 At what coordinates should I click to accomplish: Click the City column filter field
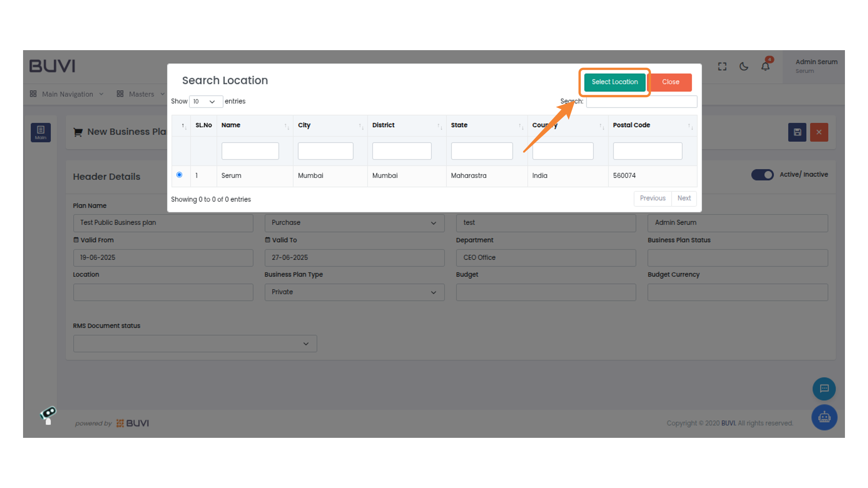[325, 151]
